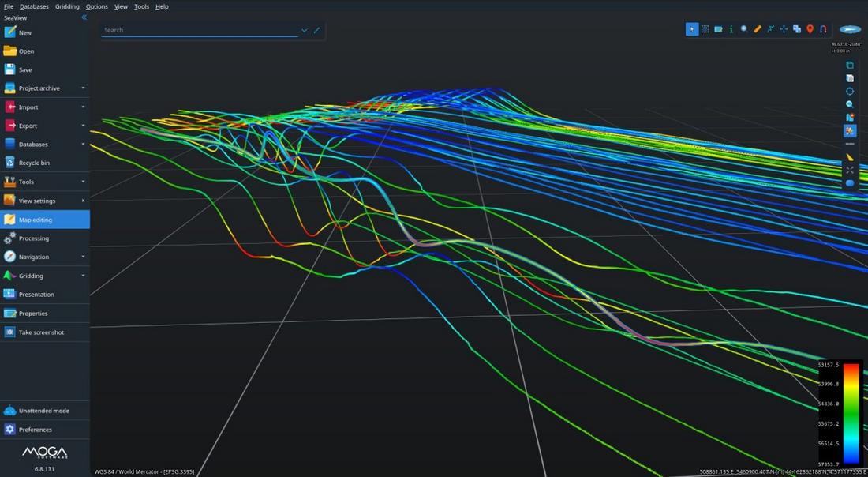Toggle the highlighted 3D view button
Image resolution: width=868 pixels, height=477 pixels.
tap(850, 131)
